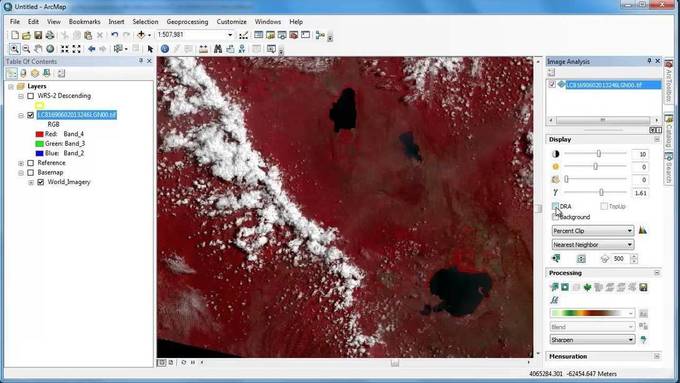
Task: Expand the Reference group layer
Action: click(21, 163)
